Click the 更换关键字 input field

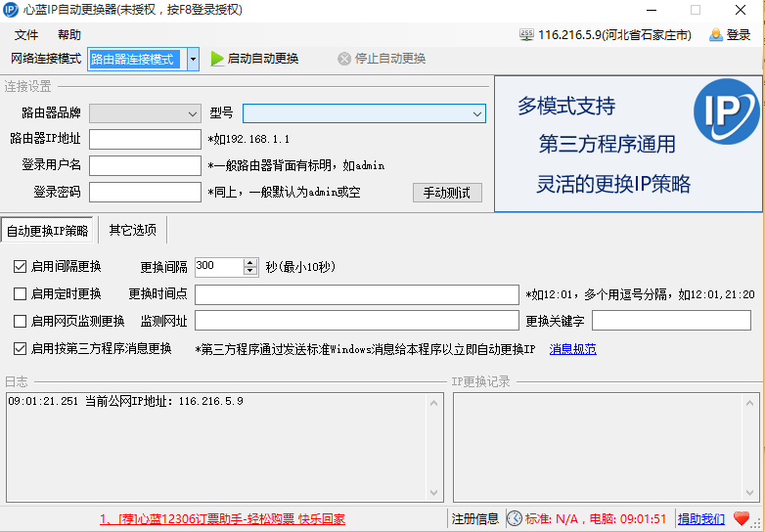(x=671, y=321)
